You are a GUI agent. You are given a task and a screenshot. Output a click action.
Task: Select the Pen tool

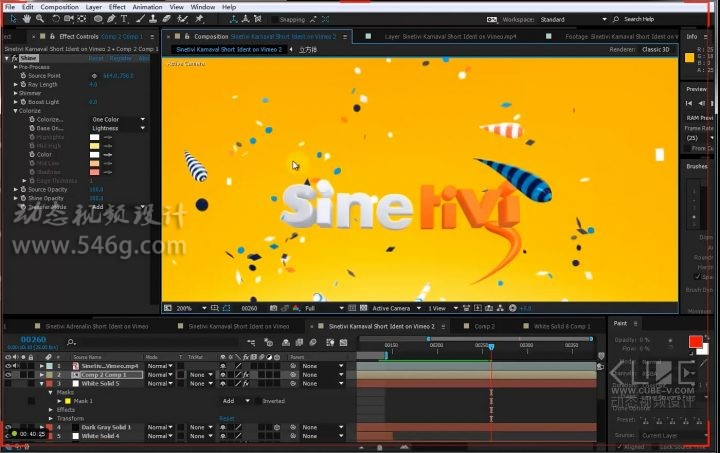coord(111,19)
